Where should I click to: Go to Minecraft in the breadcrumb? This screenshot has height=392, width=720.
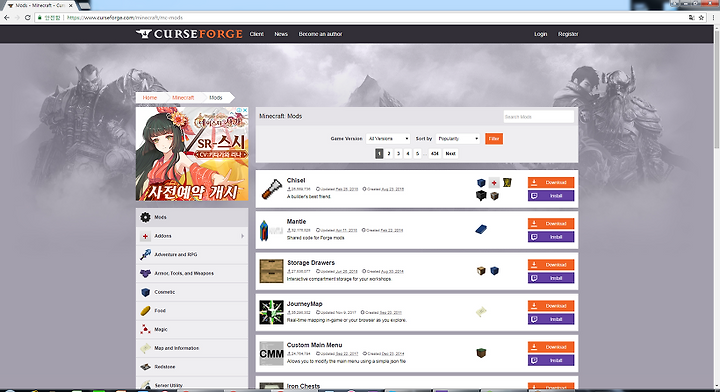tap(183, 98)
